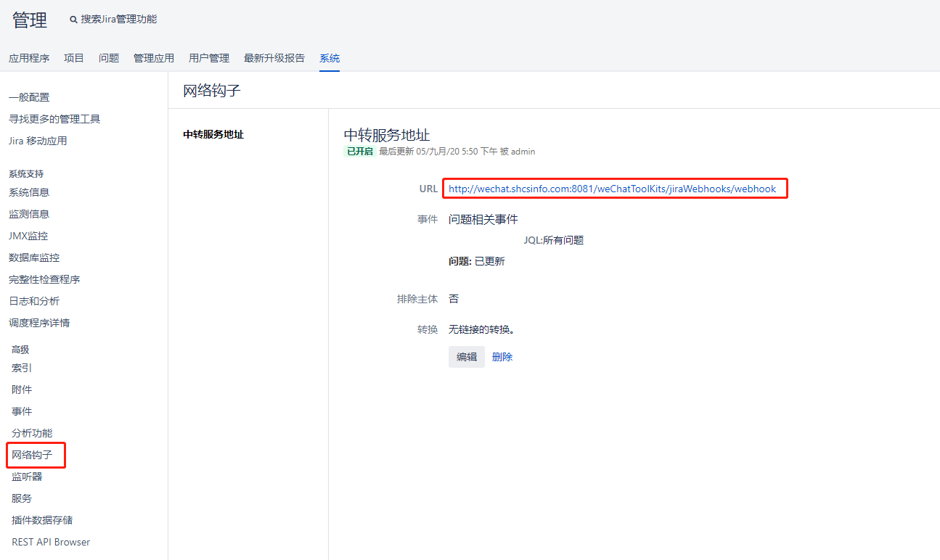Select 网络钩子 in the sidebar
The image size is (940, 560).
(32, 456)
